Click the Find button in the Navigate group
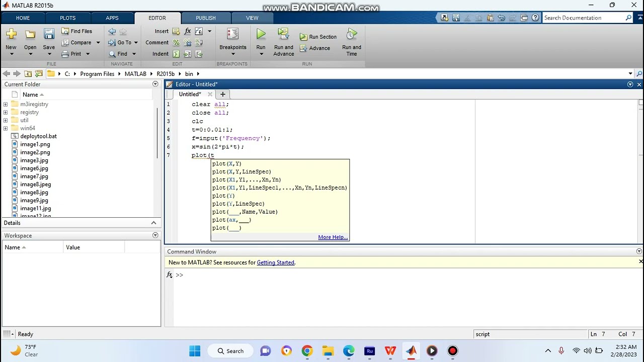The width and height of the screenshot is (644, 362). (118, 54)
